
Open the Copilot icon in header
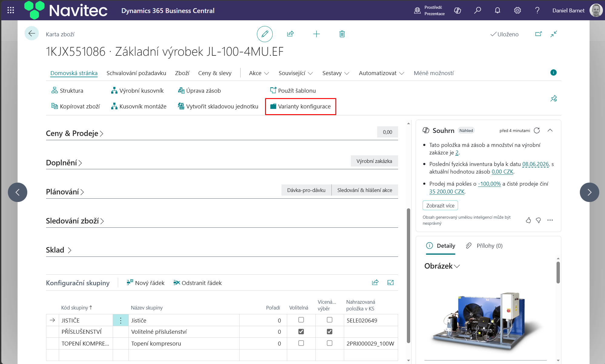(x=457, y=11)
